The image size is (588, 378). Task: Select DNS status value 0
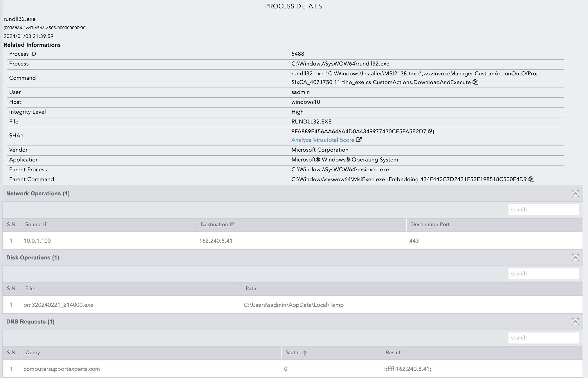[286, 369]
